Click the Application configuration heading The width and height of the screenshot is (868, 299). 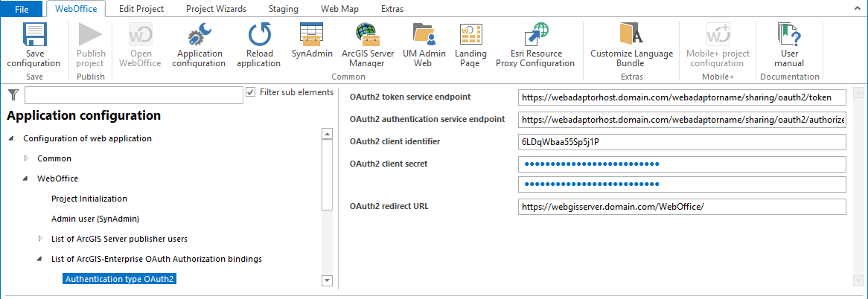[83, 115]
